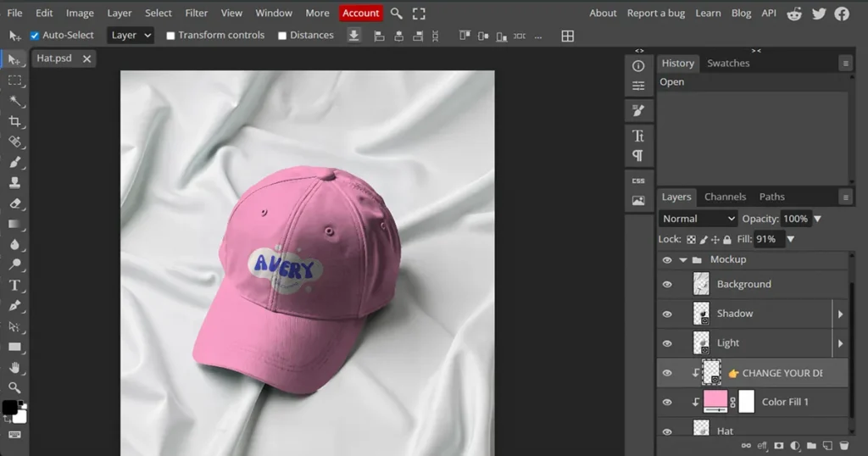Open the File menu
The height and width of the screenshot is (456, 868).
coord(15,13)
